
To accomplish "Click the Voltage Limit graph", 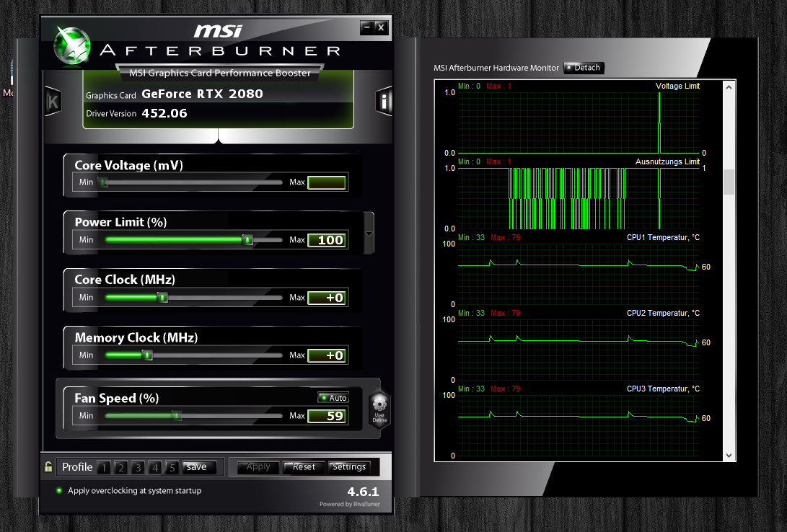I will [579, 123].
